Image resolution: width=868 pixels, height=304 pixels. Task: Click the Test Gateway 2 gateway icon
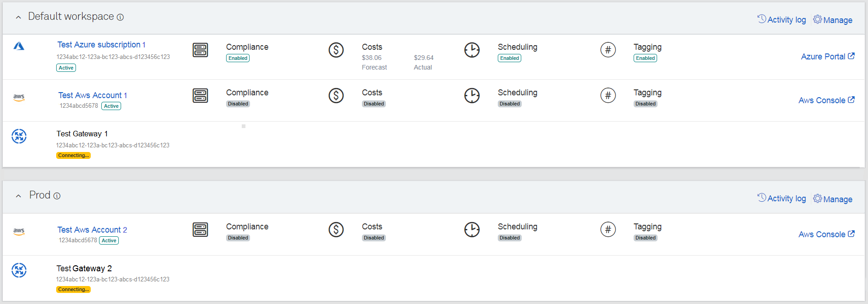pos(19,270)
